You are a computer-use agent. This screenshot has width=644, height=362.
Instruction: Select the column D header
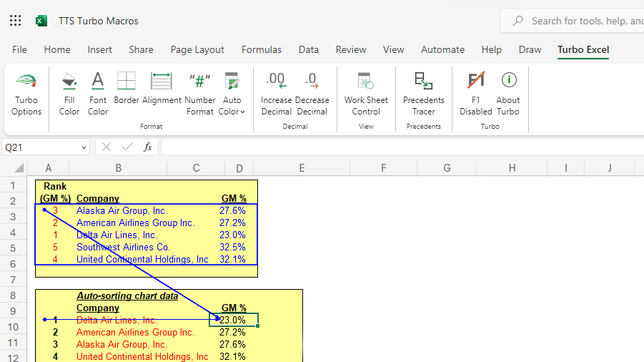[x=239, y=168]
